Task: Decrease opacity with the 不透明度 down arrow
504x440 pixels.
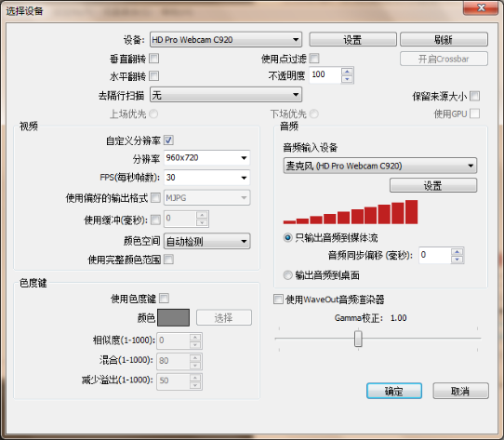Action: coord(347,79)
